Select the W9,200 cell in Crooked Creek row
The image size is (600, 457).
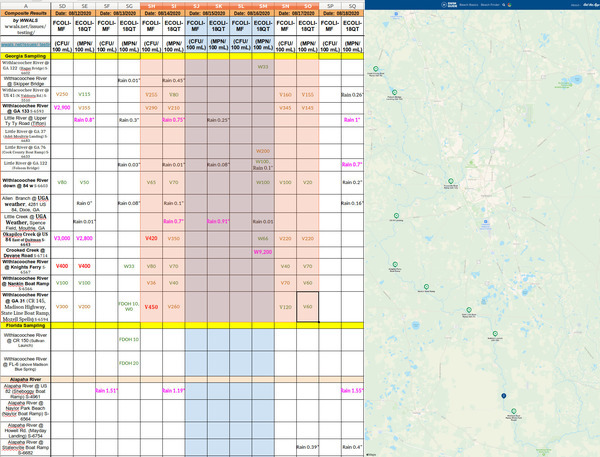pos(263,252)
